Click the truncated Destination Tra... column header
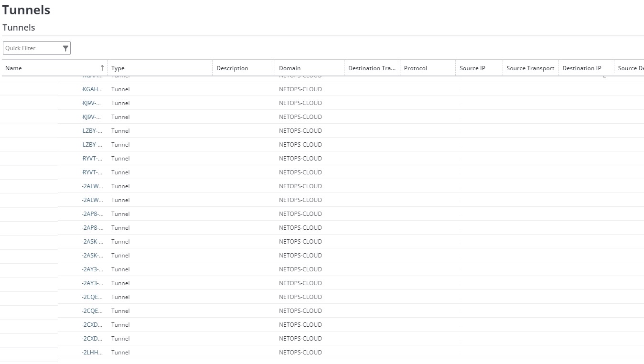The height and width of the screenshot is (364, 644). click(x=372, y=68)
